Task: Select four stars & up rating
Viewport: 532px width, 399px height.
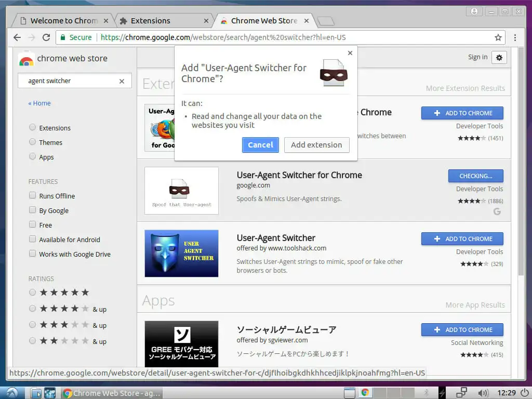Action: tap(32, 309)
